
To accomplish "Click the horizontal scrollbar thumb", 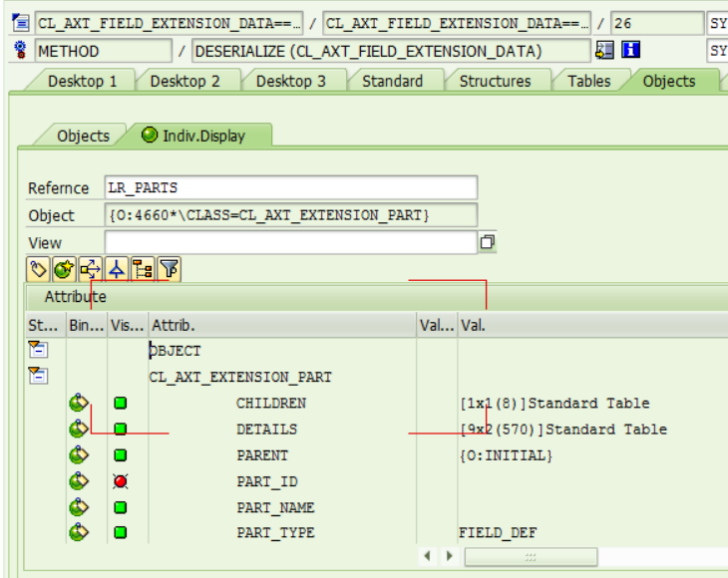I will [x=531, y=557].
